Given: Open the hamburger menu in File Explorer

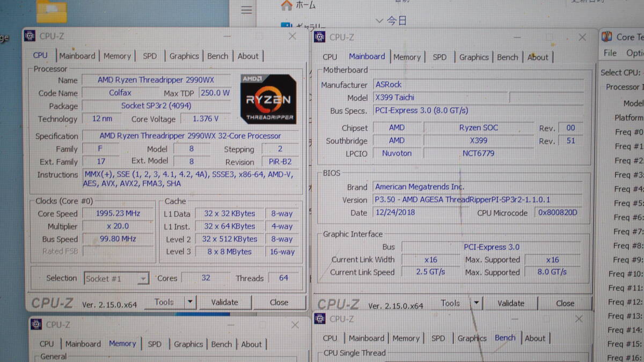Looking at the screenshot, I should 246,10.
